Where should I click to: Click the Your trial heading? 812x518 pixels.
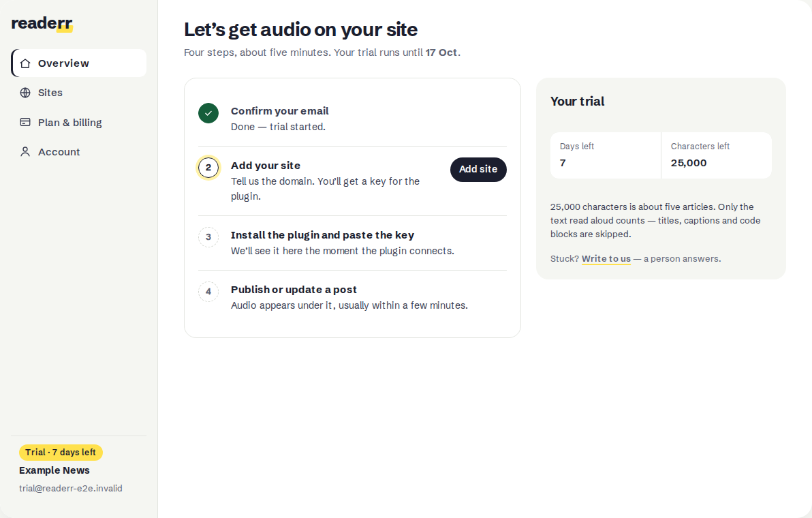[x=578, y=101]
